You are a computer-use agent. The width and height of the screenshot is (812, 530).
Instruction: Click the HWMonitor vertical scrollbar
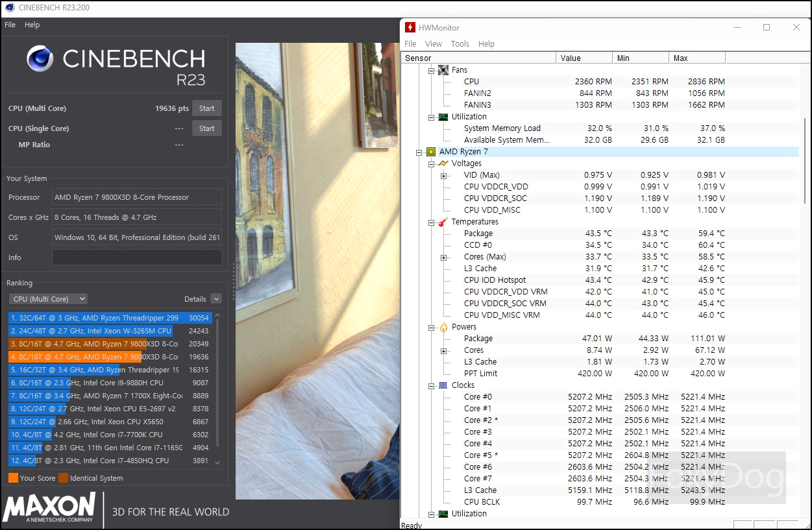tap(804, 161)
